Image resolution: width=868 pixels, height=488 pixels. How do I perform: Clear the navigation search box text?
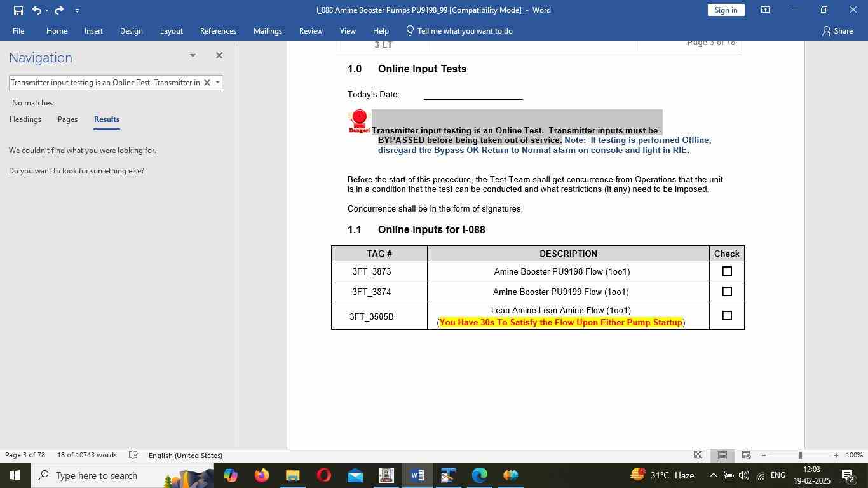point(207,83)
